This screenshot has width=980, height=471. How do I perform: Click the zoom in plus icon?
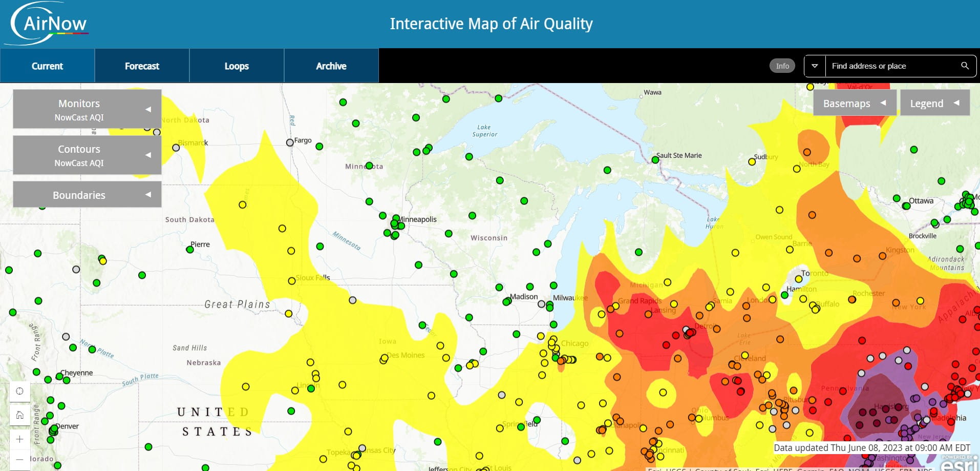point(19,439)
